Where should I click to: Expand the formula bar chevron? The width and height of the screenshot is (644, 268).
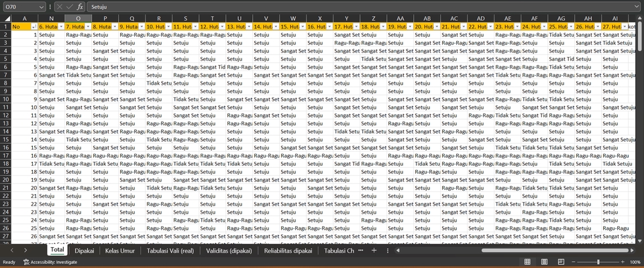(637, 7)
